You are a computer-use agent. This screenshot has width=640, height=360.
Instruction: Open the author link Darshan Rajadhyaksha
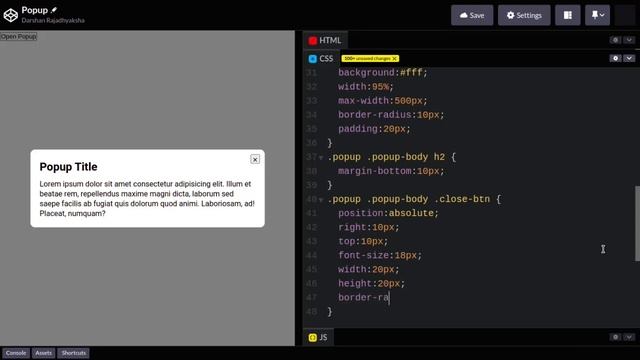point(53,20)
